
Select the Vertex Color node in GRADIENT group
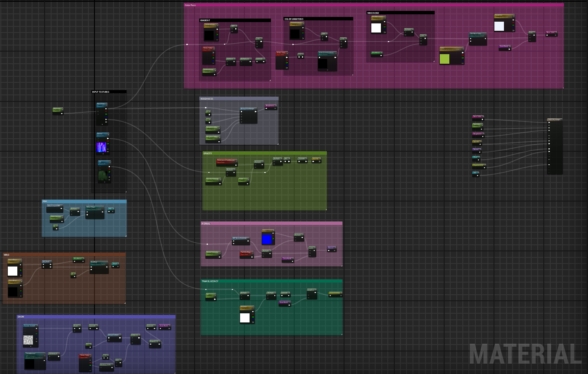click(208, 55)
